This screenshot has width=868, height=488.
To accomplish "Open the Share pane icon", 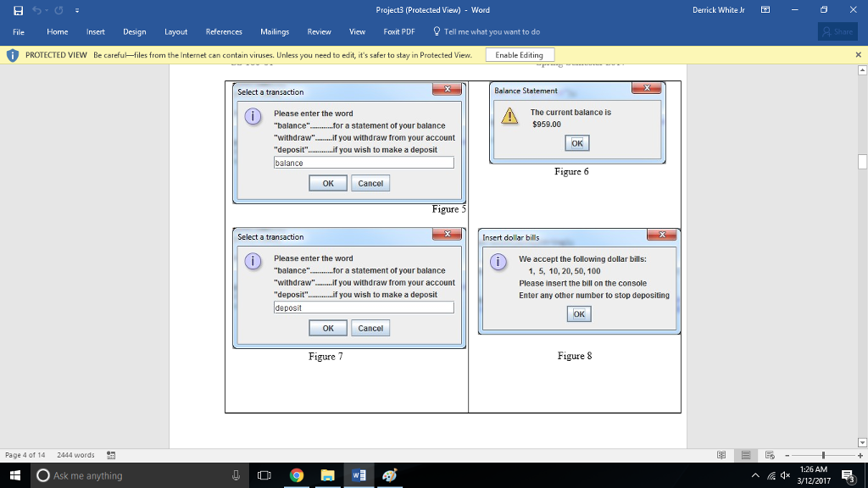I will [x=837, y=30].
